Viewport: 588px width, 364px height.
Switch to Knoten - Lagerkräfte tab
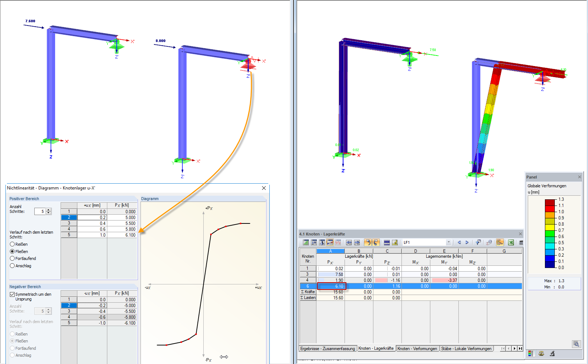click(376, 348)
